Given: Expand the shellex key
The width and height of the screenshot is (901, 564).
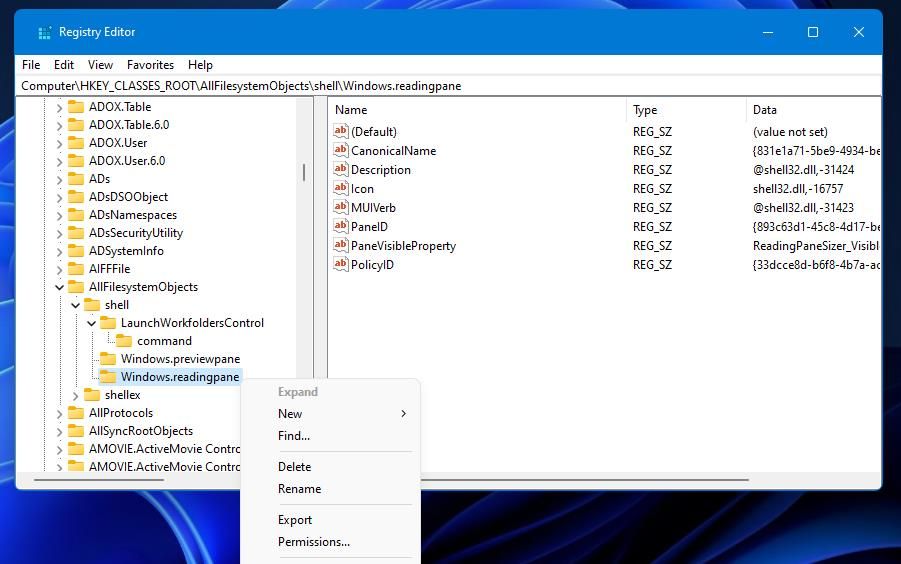Looking at the screenshot, I should 75,396.
